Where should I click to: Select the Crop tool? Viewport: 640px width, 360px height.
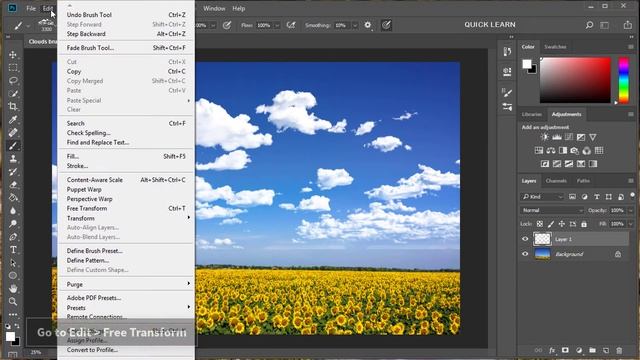pyautogui.click(x=13, y=107)
